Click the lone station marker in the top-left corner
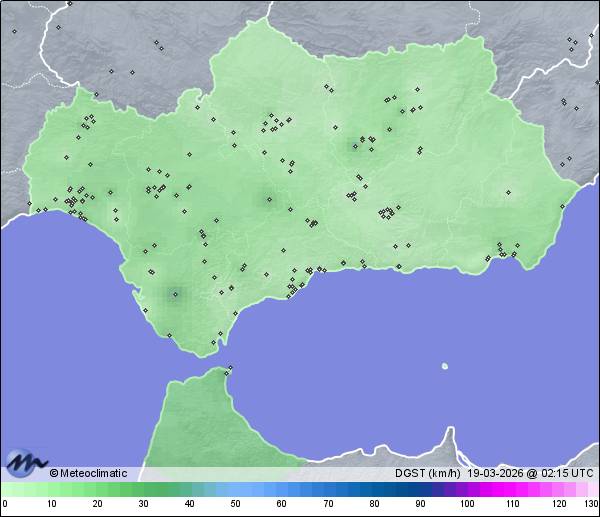Screen dimensions: 600x517 pos(14,31)
